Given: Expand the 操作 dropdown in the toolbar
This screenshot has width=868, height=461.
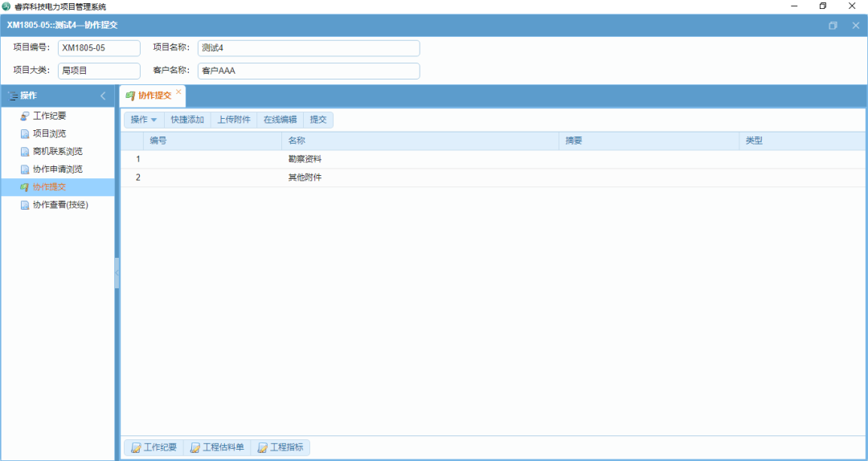Looking at the screenshot, I should click(x=144, y=120).
